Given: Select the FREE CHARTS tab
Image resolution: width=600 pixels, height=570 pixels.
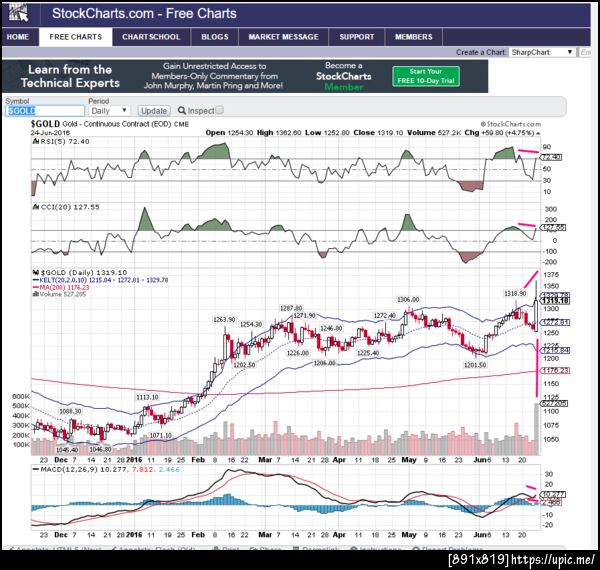Looking at the screenshot, I should (x=76, y=37).
